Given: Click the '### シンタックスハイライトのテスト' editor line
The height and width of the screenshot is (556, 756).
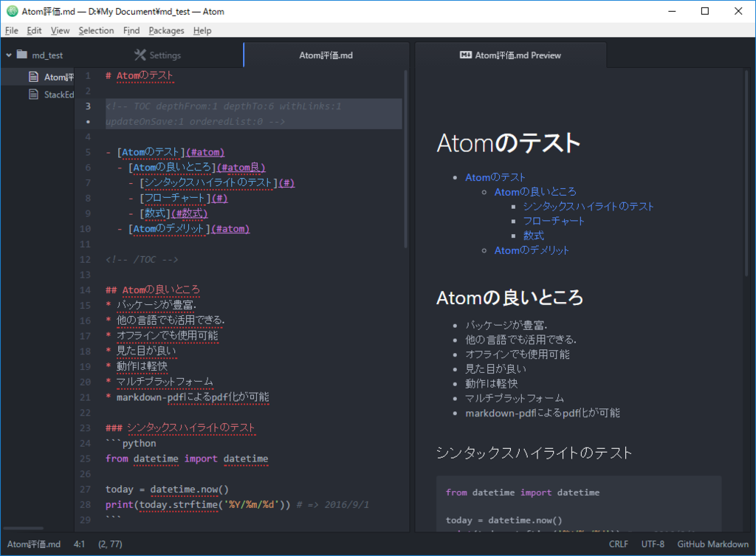Looking at the screenshot, I should (x=180, y=428).
